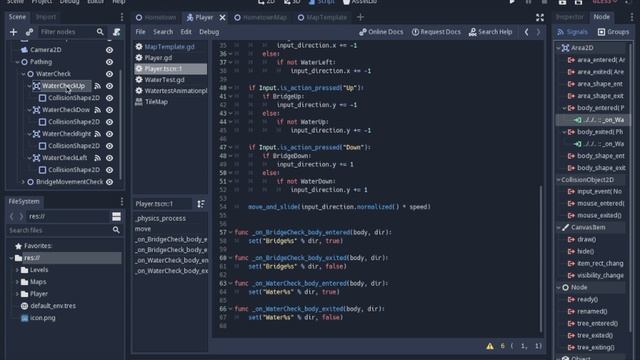The height and width of the screenshot is (360, 640).
Task: Open the FileSystem dock options menu
Action: [122, 201]
